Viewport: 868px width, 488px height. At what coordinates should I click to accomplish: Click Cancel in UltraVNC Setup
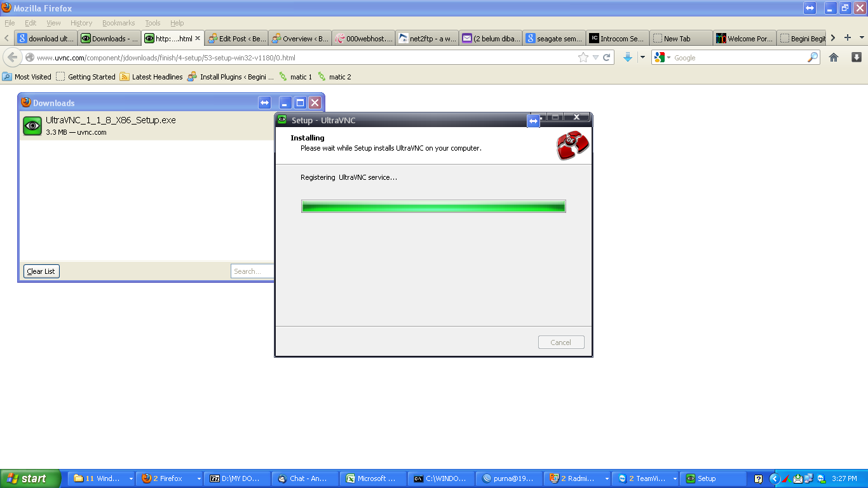(x=560, y=342)
